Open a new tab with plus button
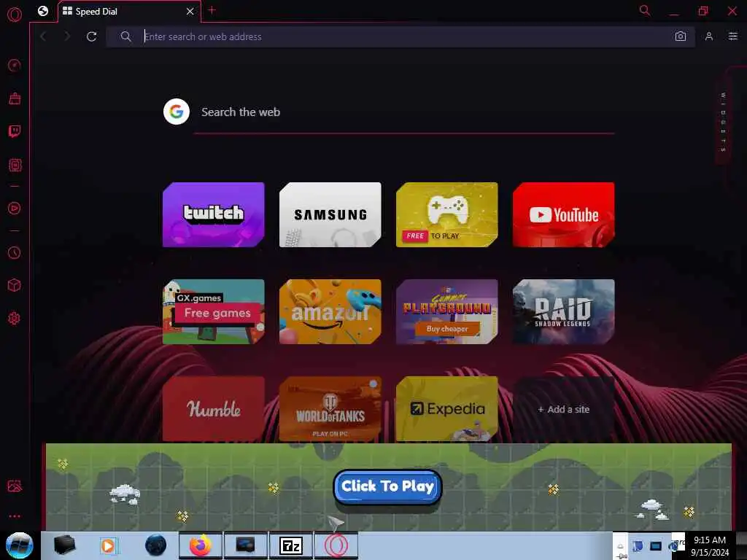The width and height of the screenshot is (747, 560). (212, 10)
